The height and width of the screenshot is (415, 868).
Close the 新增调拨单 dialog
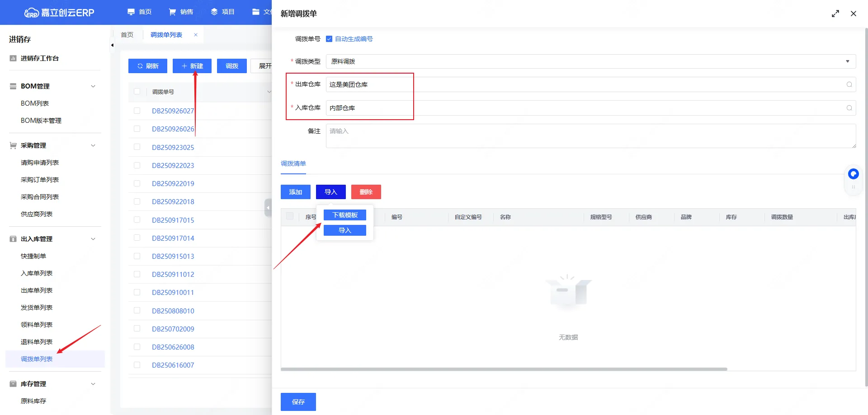point(853,14)
